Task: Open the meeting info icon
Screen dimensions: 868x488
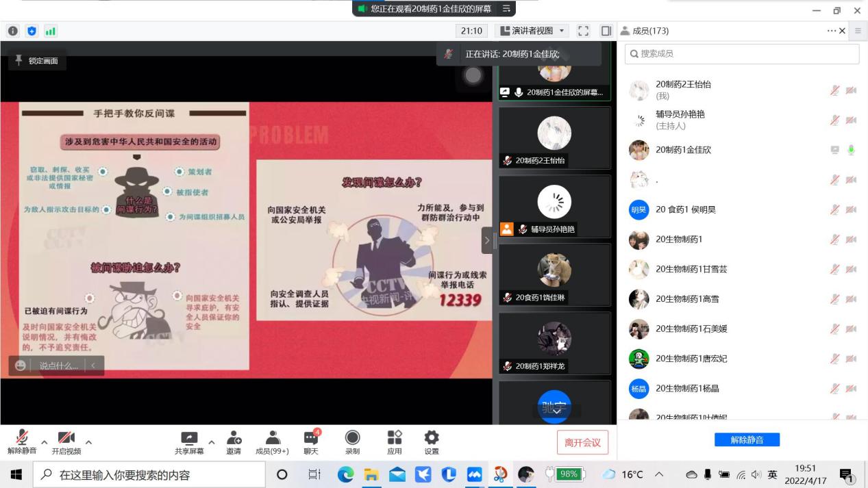Action: click(12, 31)
